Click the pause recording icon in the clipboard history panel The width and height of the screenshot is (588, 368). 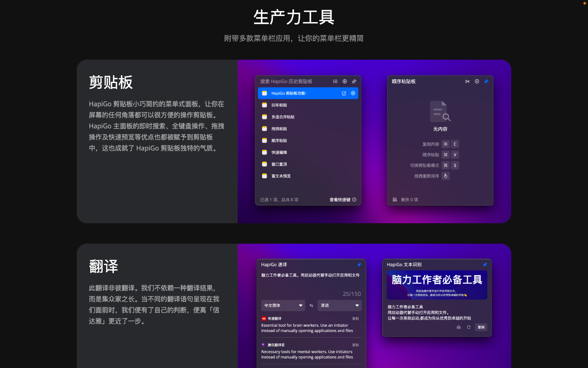pyautogui.click(x=345, y=81)
